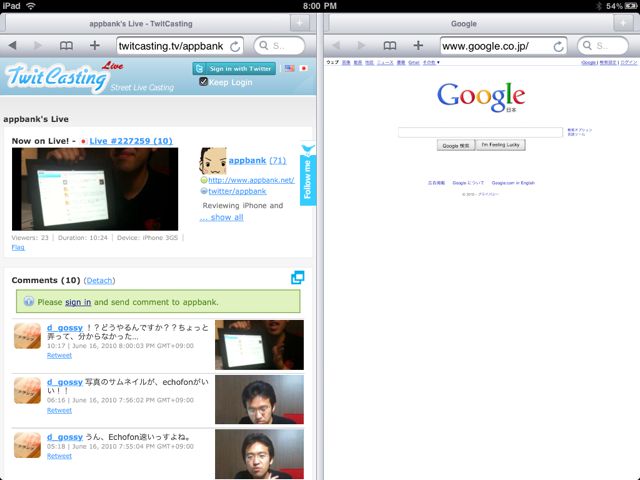Screen dimensions: 640x480
Task: Expand description with show all
Action: [222, 217]
